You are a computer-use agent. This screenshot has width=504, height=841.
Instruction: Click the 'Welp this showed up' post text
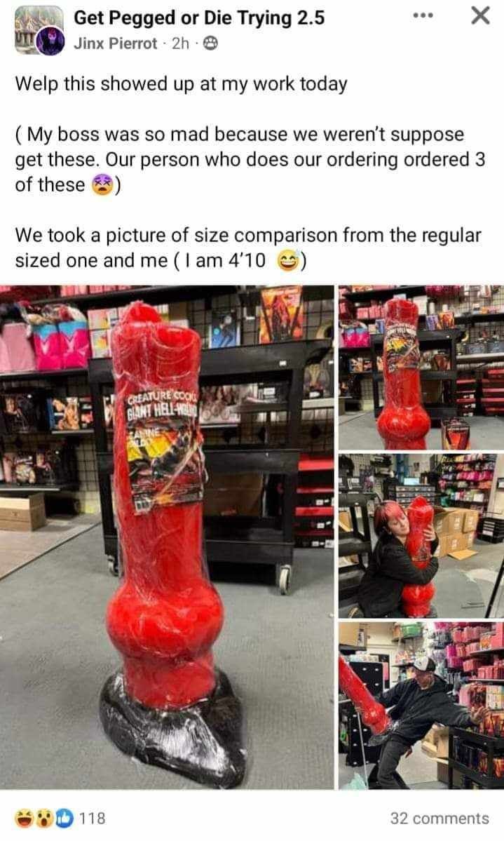pyautogui.click(x=182, y=84)
